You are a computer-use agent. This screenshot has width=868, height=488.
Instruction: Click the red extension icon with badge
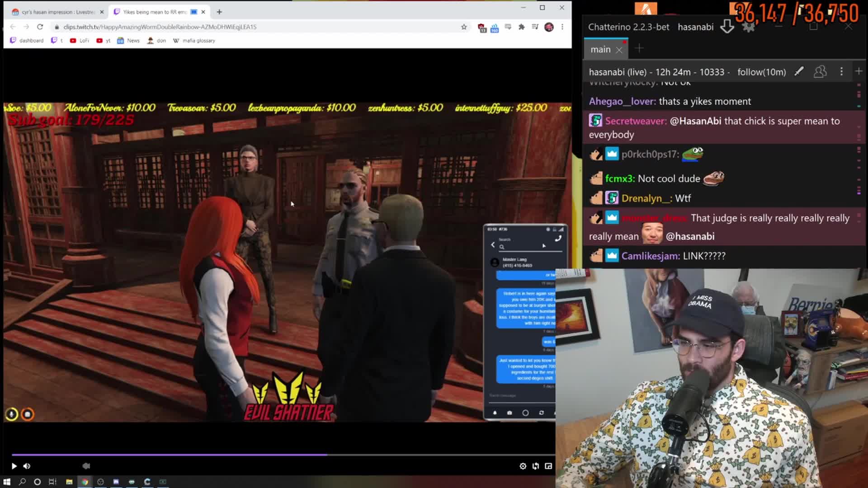(x=481, y=28)
